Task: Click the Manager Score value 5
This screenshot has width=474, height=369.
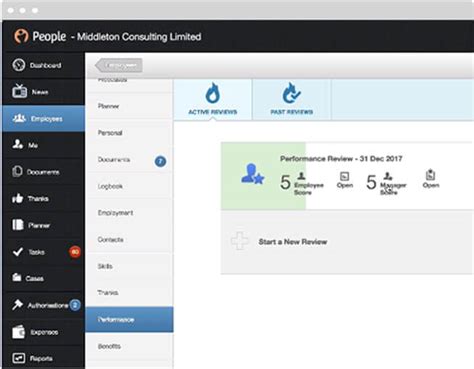Action: 371,182
